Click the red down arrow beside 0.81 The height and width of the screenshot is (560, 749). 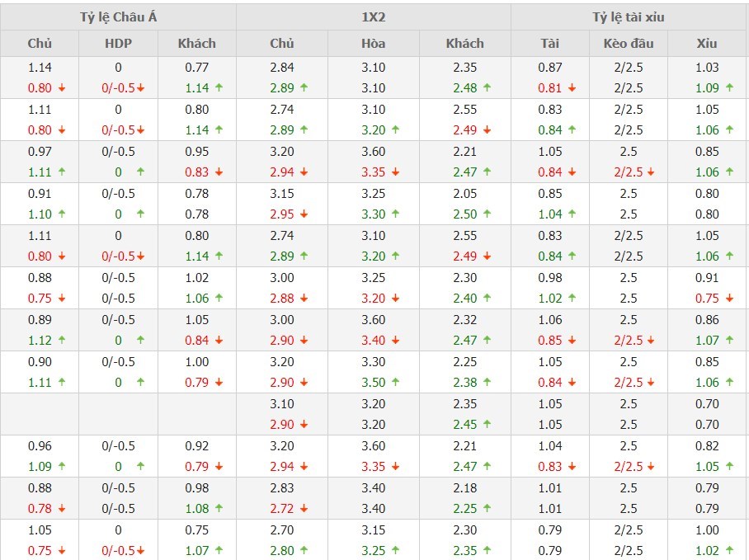pyautogui.click(x=572, y=87)
